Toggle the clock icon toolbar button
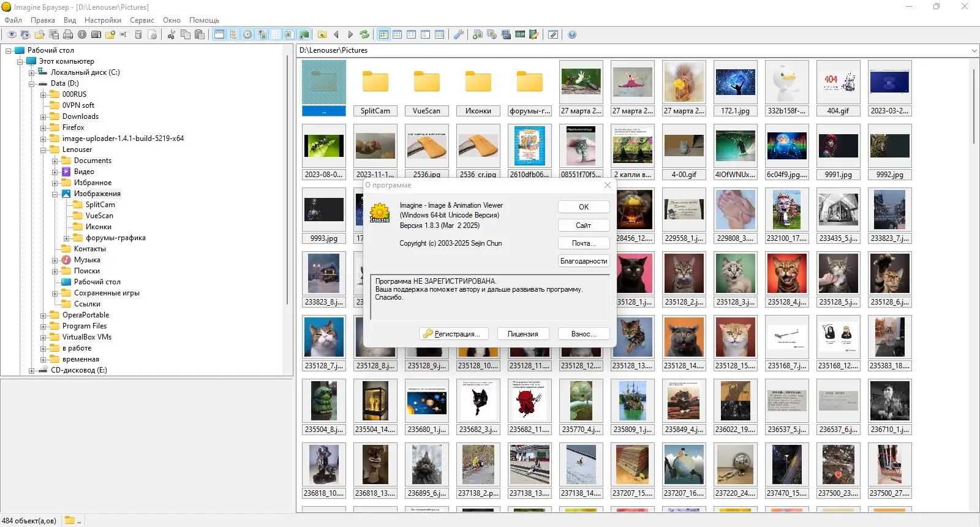The width and height of the screenshot is (980, 527). coord(247,35)
